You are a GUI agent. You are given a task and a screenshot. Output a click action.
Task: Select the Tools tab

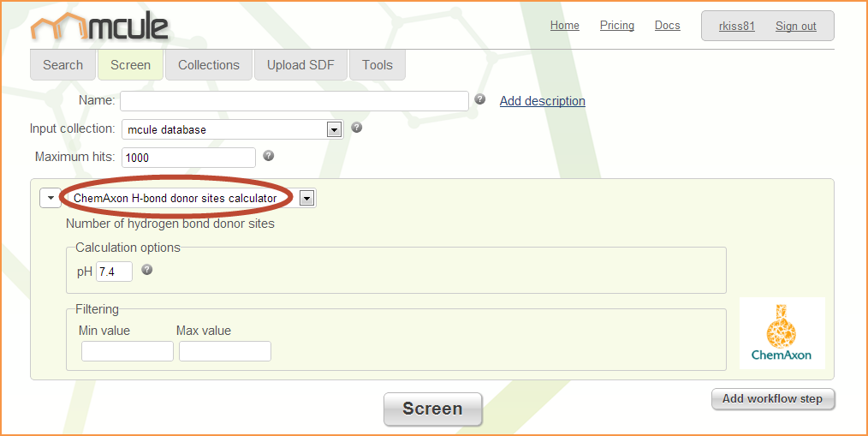click(377, 65)
